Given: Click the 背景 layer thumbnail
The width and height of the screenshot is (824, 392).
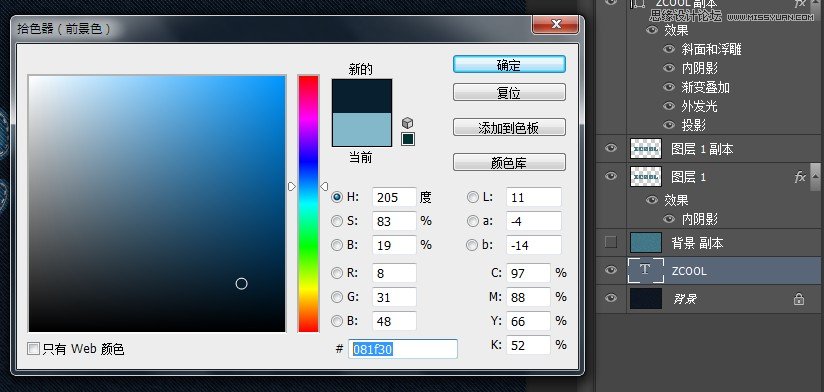Looking at the screenshot, I should 645,299.
